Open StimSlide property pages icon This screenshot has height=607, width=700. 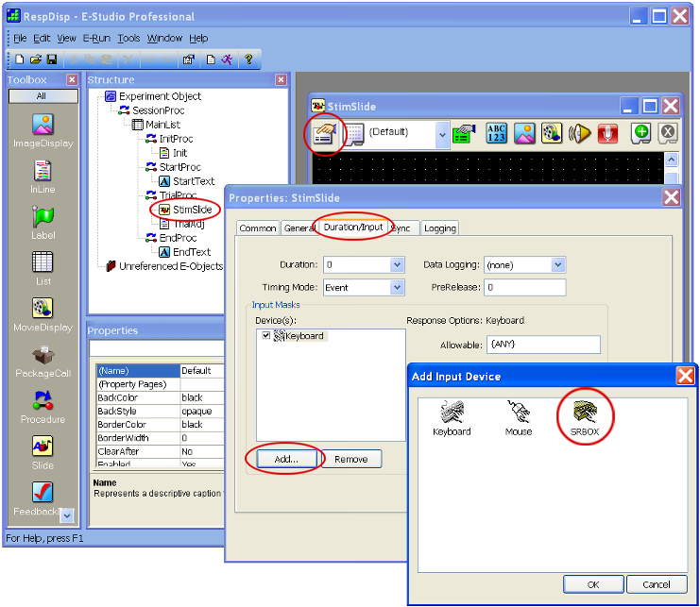[323, 134]
